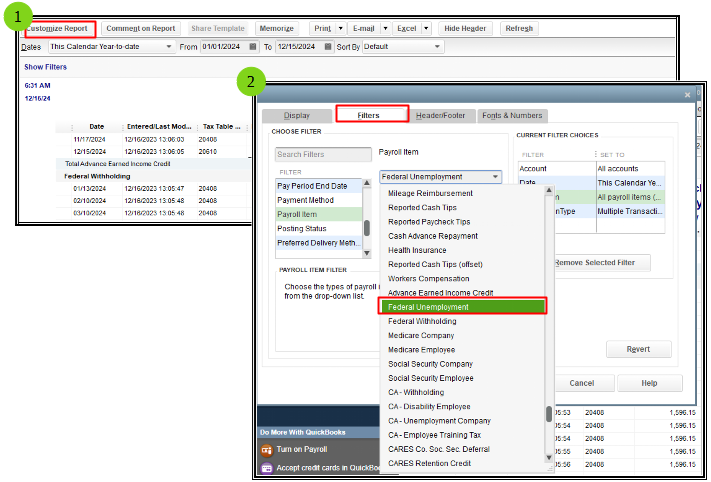Viewport: 711px width, 482px height.
Task: Click the Excel button
Action: tap(407, 29)
